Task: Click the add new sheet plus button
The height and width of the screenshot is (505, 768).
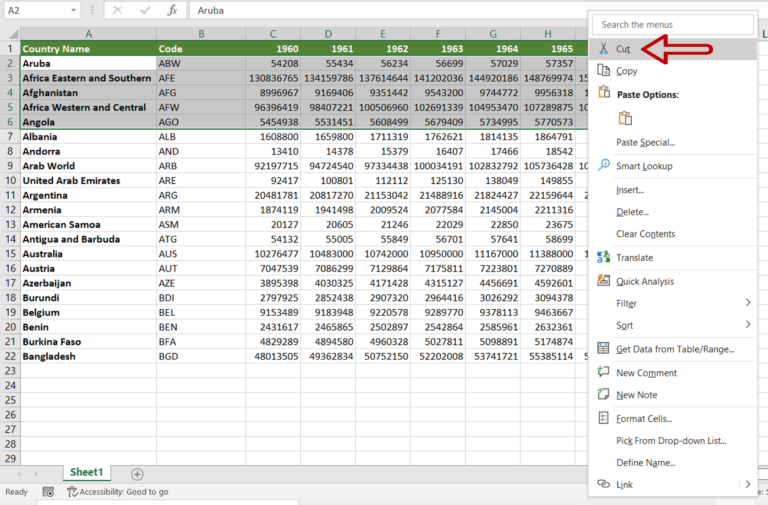Action: pos(137,474)
